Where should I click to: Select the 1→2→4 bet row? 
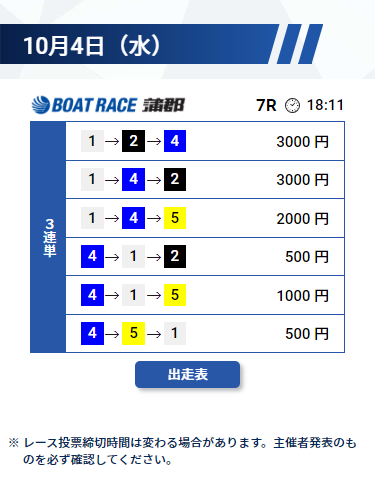[205, 141]
